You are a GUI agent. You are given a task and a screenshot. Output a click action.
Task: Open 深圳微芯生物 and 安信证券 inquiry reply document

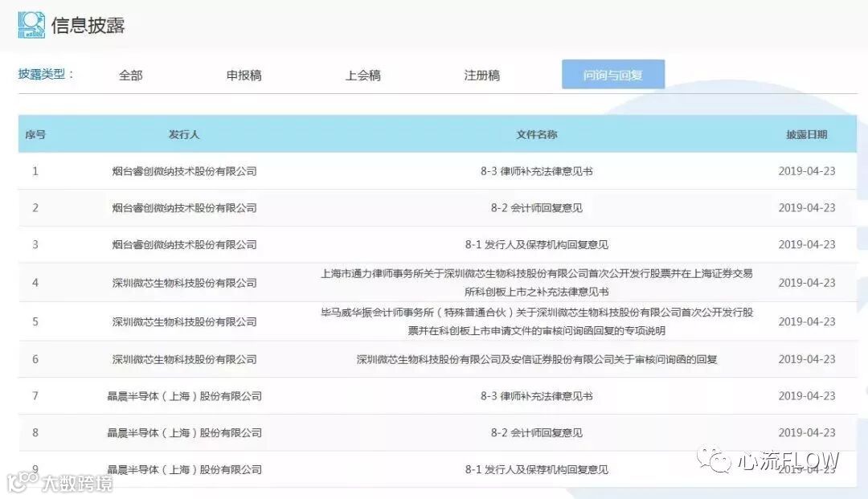tap(536, 360)
